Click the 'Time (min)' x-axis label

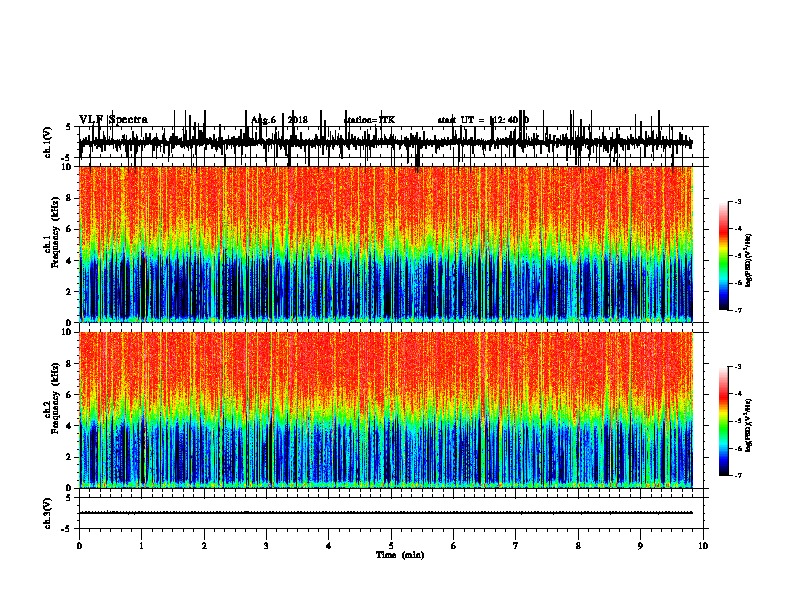(x=400, y=555)
